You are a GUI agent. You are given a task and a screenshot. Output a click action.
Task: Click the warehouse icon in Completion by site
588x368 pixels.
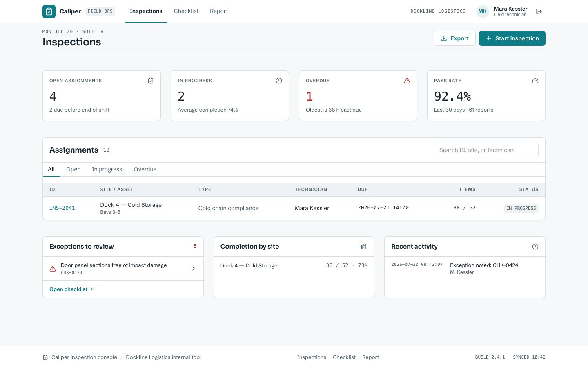coord(364,247)
